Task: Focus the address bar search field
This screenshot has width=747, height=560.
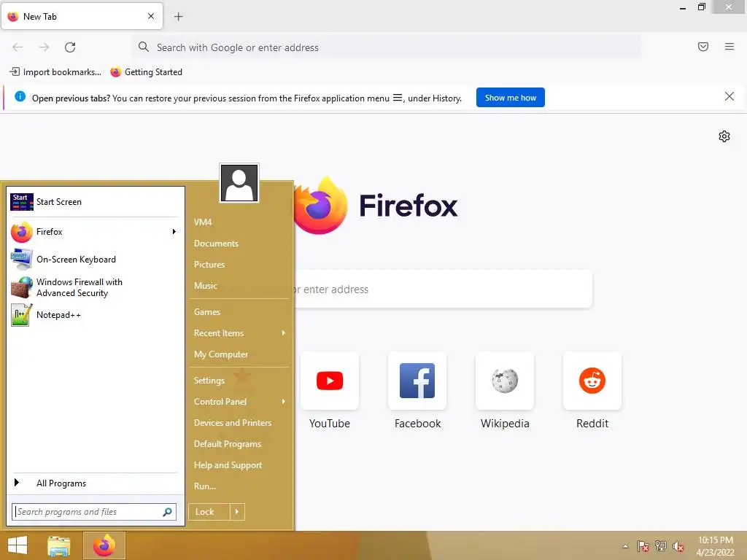Action: [x=387, y=47]
